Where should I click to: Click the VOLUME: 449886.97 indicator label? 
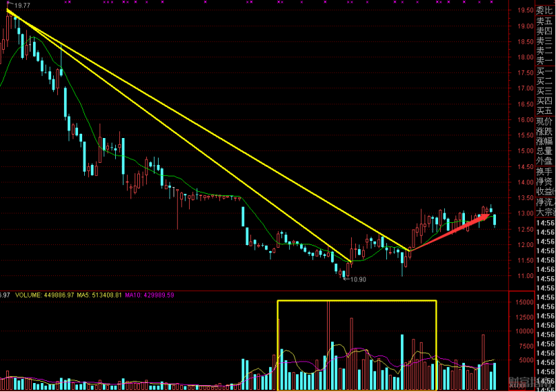pyautogui.click(x=45, y=295)
